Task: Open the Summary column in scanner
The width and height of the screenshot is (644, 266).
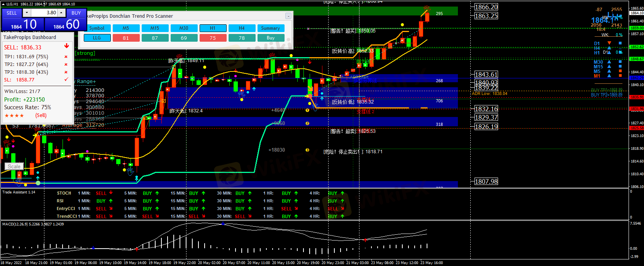Action: point(270,28)
